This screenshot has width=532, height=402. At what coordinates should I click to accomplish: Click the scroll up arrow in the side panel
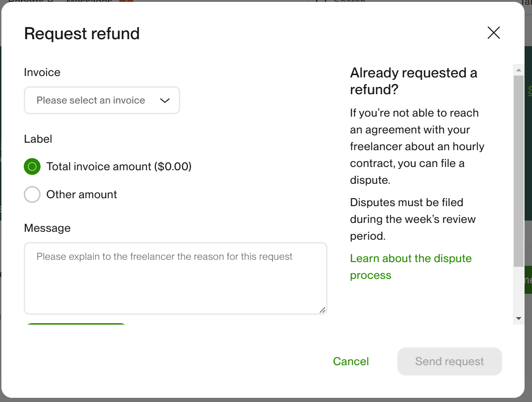[x=518, y=70]
